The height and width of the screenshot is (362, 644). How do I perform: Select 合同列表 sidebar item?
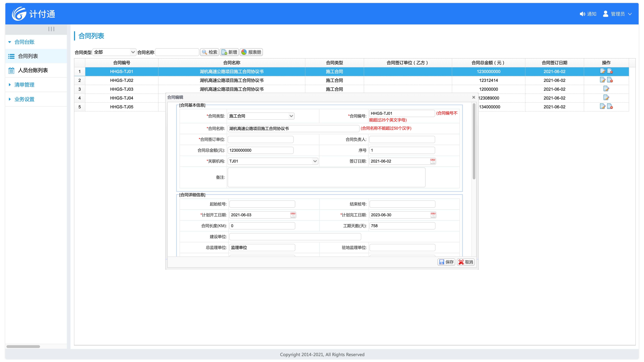(x=28, y=56)
